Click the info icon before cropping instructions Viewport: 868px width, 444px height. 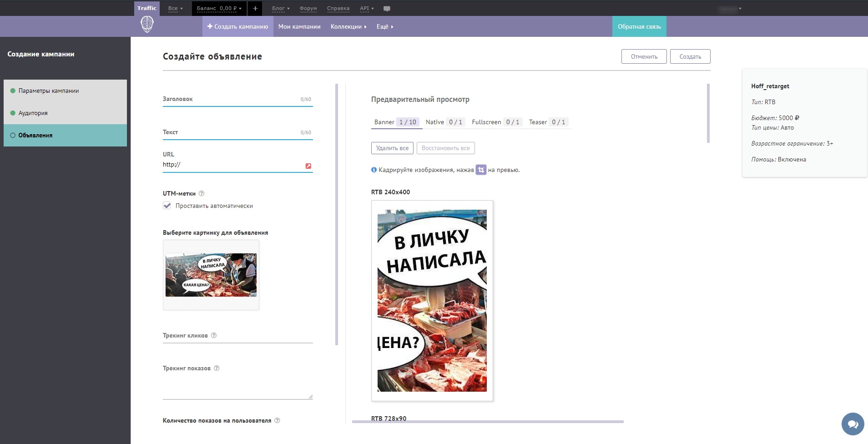coord(373,169)
